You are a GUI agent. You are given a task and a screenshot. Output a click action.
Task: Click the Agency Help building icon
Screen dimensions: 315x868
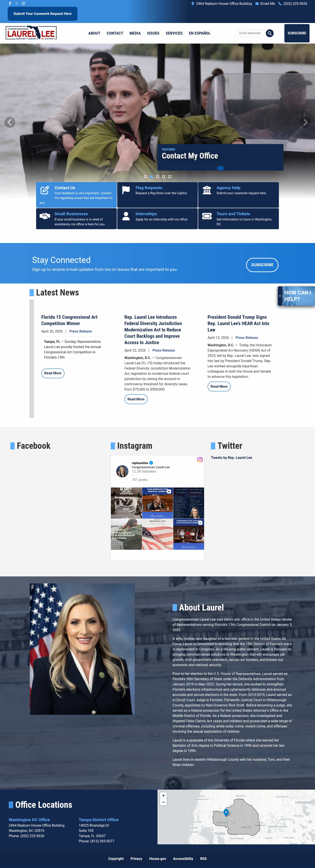[x=207, y=190]
